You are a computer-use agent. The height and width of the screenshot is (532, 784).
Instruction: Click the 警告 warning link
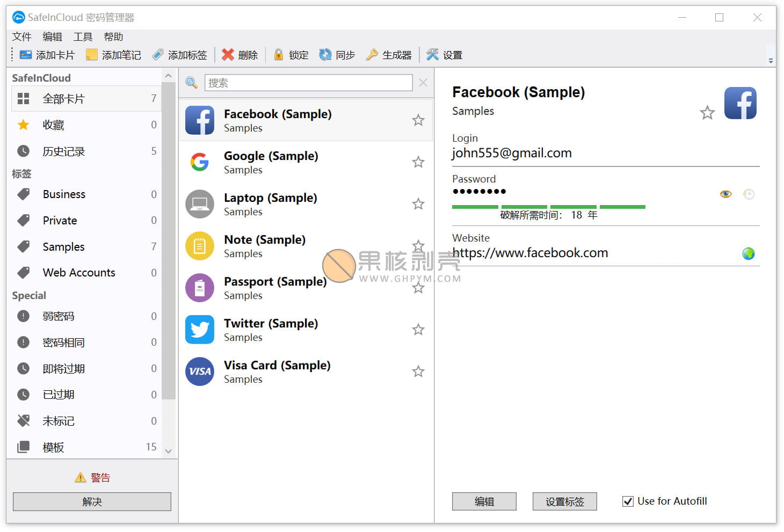coord(100,477)
